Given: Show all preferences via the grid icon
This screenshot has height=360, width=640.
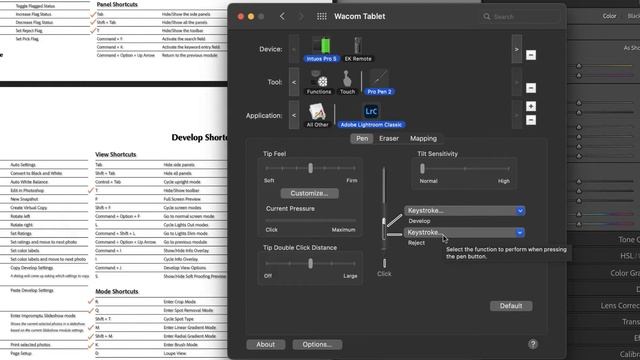Looking at the screenshot, I should (x=322, y=16).
